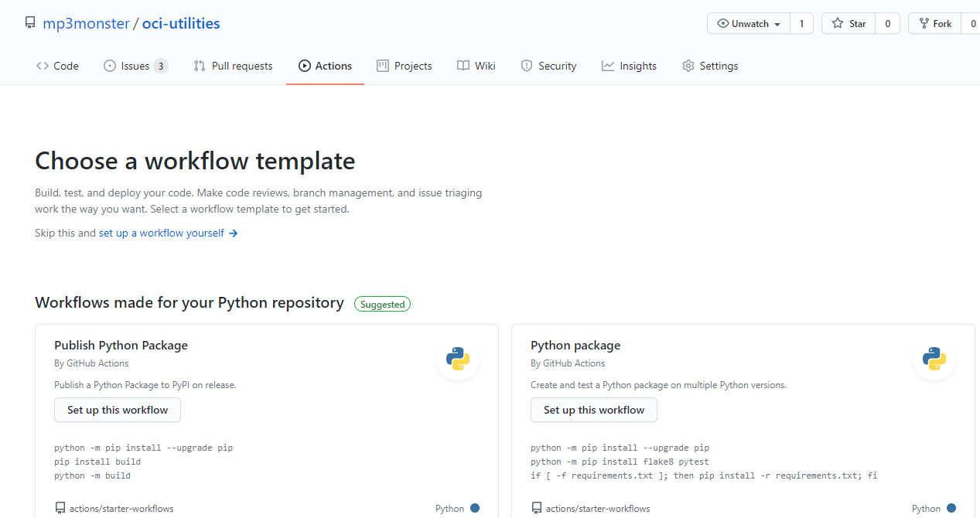This screenshot has height=518, width=980.
Task: Set up the Publish Python Package workflow
Action: pos(118,410)
